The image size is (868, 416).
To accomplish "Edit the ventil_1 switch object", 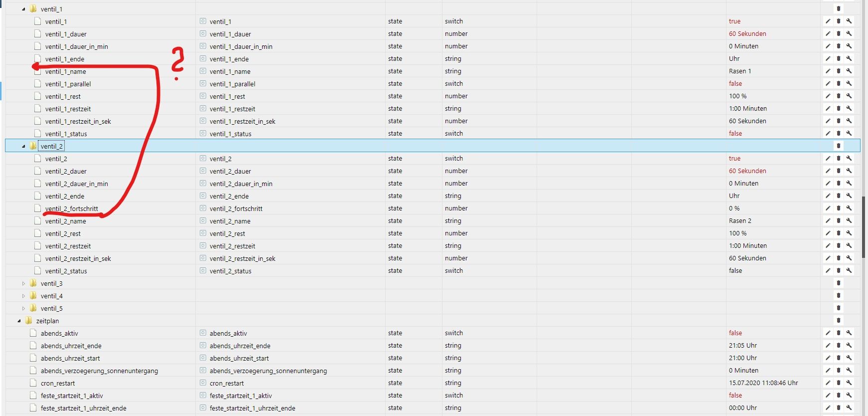I will pos(828,21).
